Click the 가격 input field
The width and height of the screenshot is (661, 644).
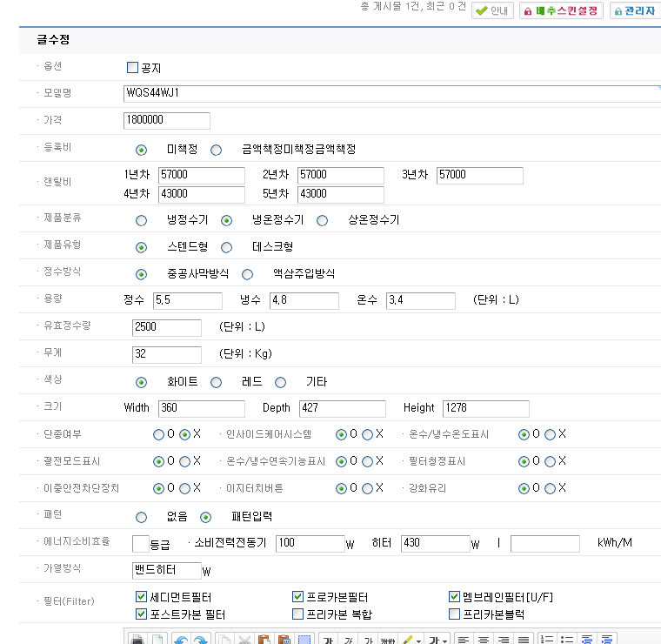(167, 121)
